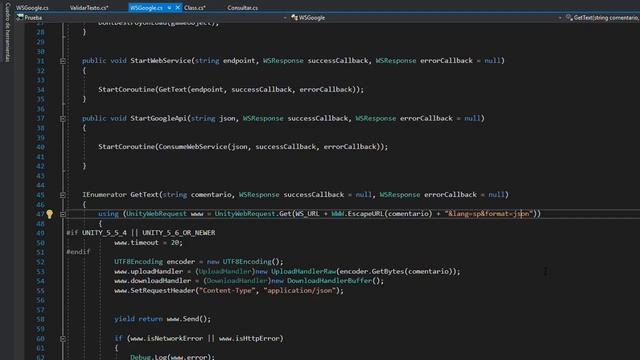Click DownloadHandlerBuffer constructor name
The image size is (640, 360).
329,281
